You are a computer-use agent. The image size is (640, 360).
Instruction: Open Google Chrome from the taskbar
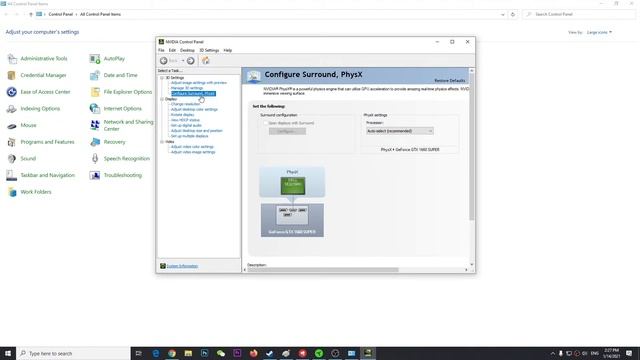172,353
